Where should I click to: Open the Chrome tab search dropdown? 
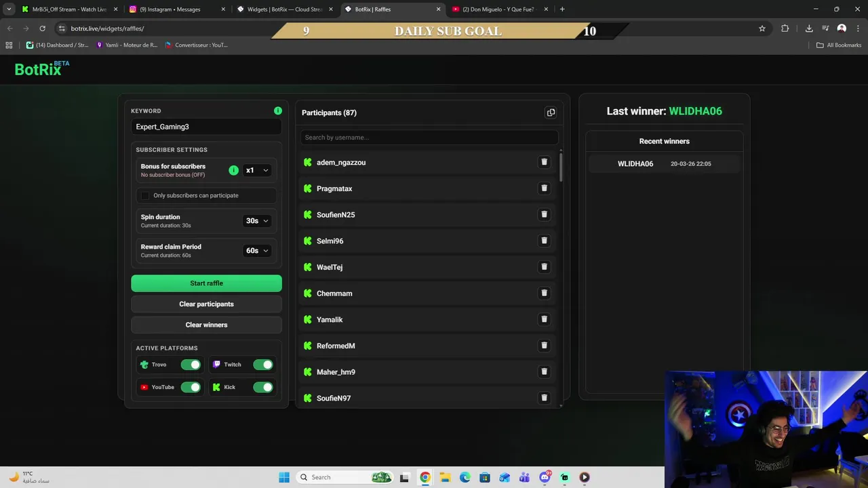click(x=9, y=9)
